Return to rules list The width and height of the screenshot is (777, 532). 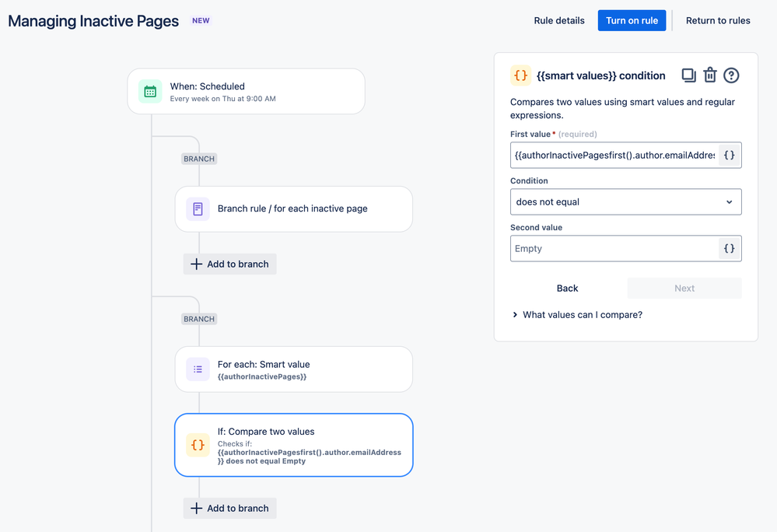tap(718, 20)
